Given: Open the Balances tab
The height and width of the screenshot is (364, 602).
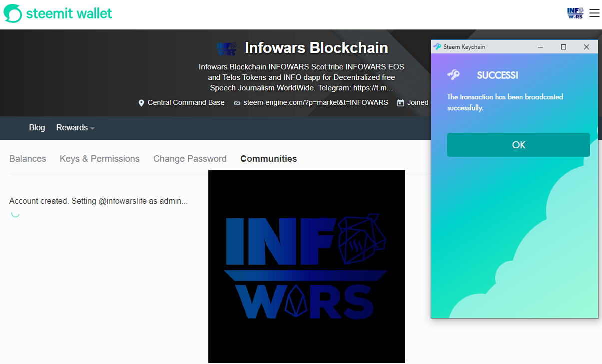Looking at the screenshot, I should click(x=27, y=159).
